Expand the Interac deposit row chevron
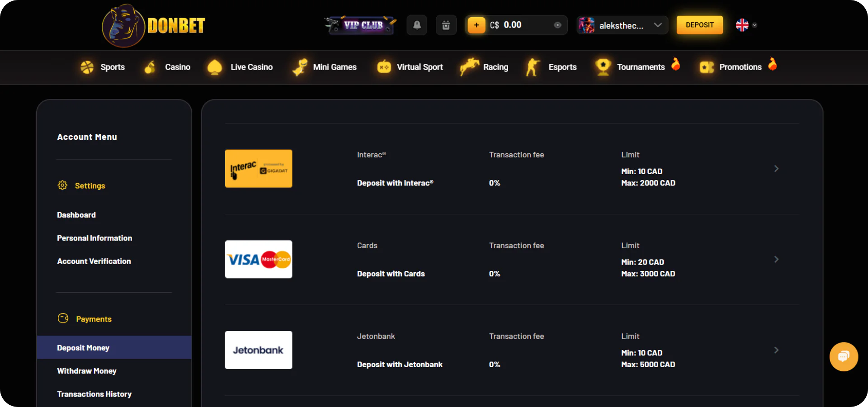The image size is (868, 407). pos(776,168)
